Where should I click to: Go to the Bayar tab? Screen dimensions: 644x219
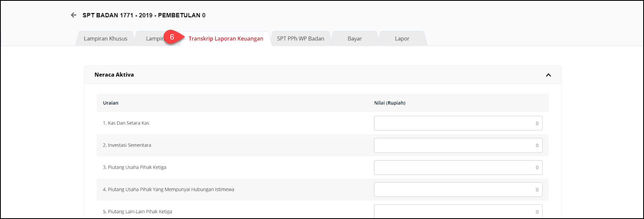coord(354,39)
